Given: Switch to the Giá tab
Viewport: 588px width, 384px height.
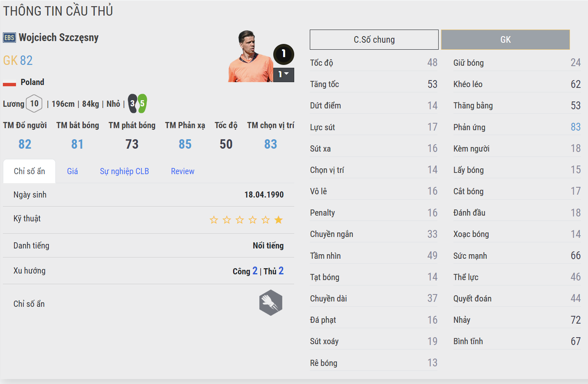Looking at the screenshot, I should 73,171.
